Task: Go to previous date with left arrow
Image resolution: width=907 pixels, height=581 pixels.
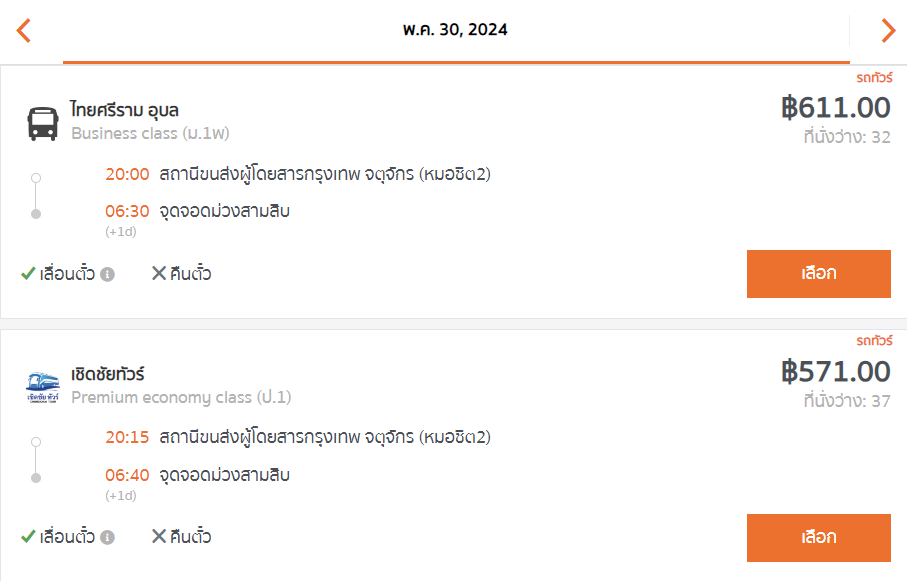Action: (x=24, y=31)
